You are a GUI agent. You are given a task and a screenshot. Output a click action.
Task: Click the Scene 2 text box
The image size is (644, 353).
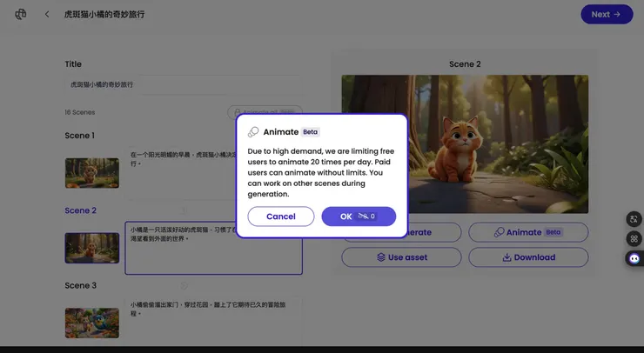pos(213,248)
